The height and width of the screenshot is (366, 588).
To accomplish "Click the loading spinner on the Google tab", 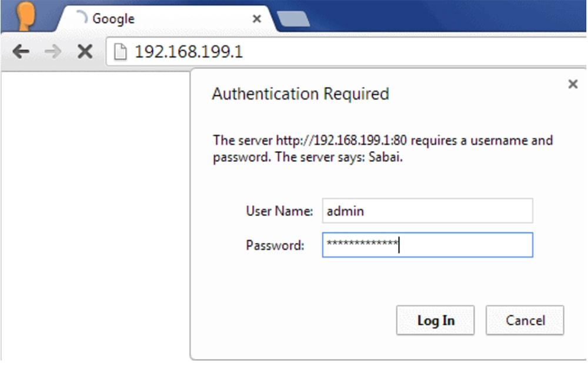I will pos(81,18).
